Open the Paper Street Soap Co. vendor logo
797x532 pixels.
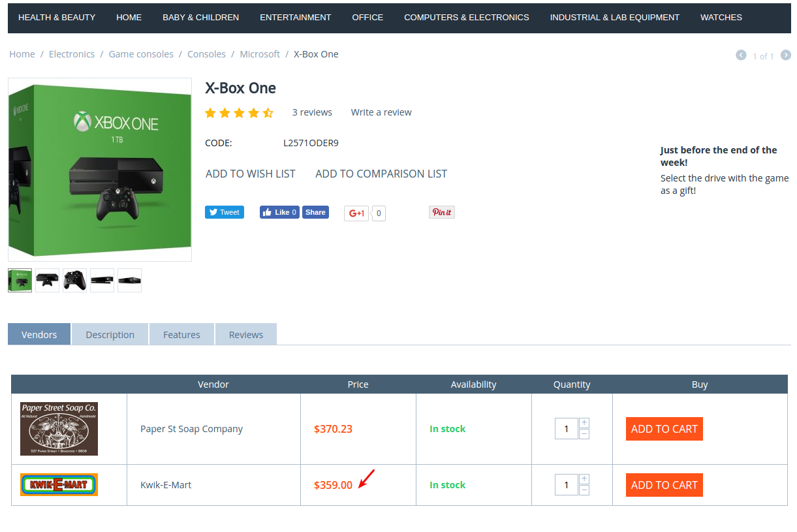click(x=59, y=429)
